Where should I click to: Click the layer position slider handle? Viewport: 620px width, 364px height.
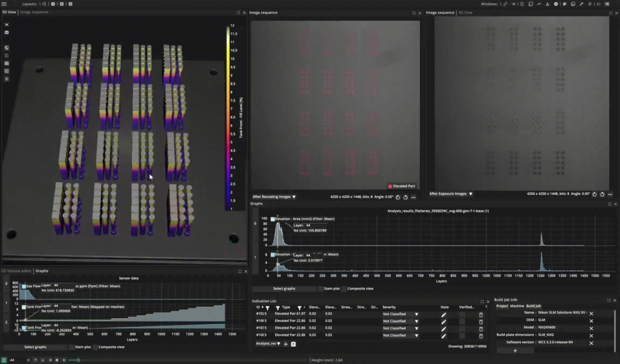point(78,360)
